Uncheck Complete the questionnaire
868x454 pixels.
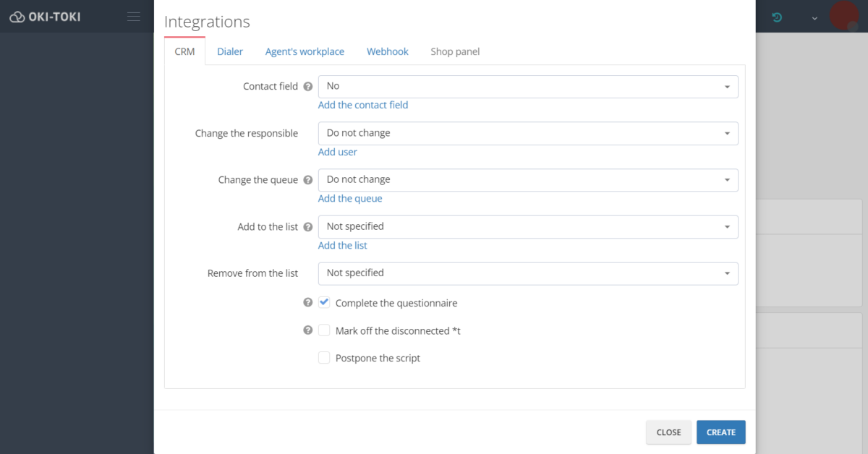[x=324, y=302]
